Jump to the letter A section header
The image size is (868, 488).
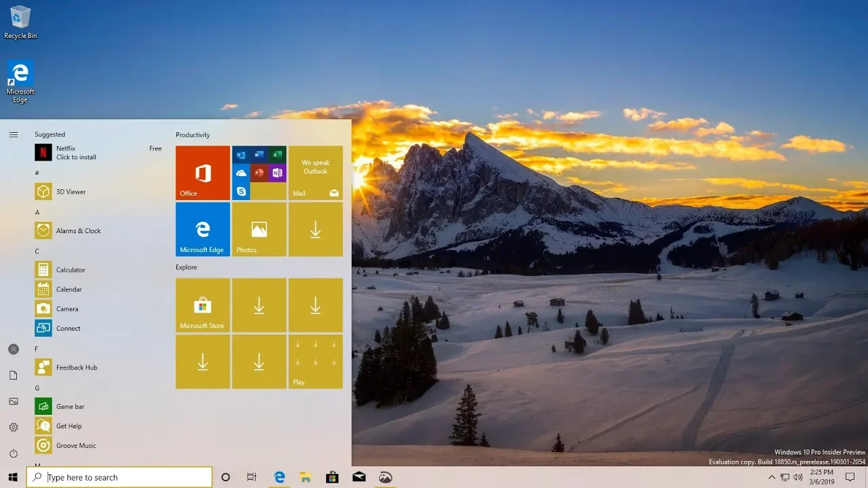click(37, 212)
